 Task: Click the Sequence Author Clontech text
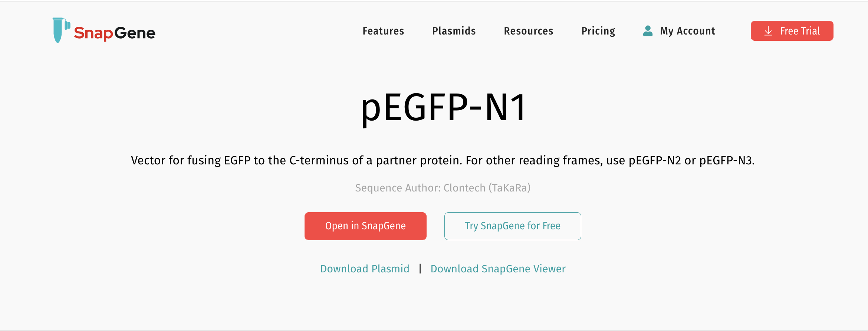coord(443,188)
